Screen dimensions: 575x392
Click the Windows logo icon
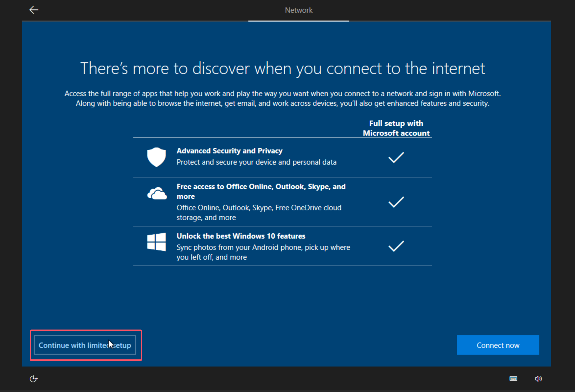pyautogui.click(x=156, y=242)
